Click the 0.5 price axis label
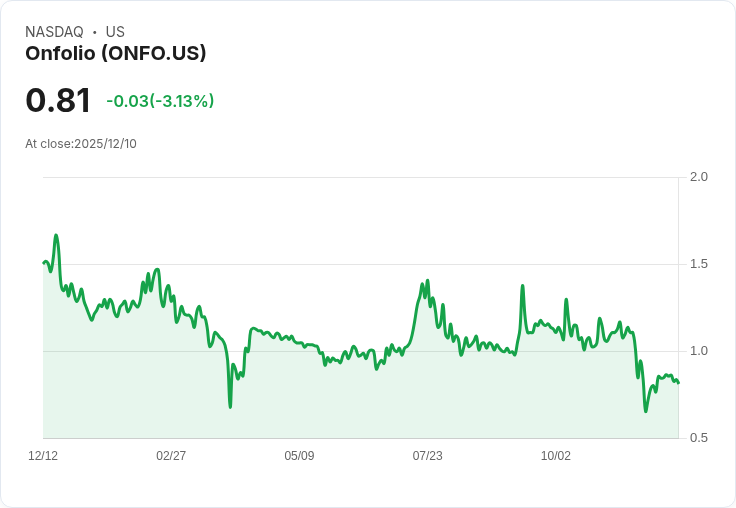The width and height of the screenshot is (736, 508). point(699,438)
